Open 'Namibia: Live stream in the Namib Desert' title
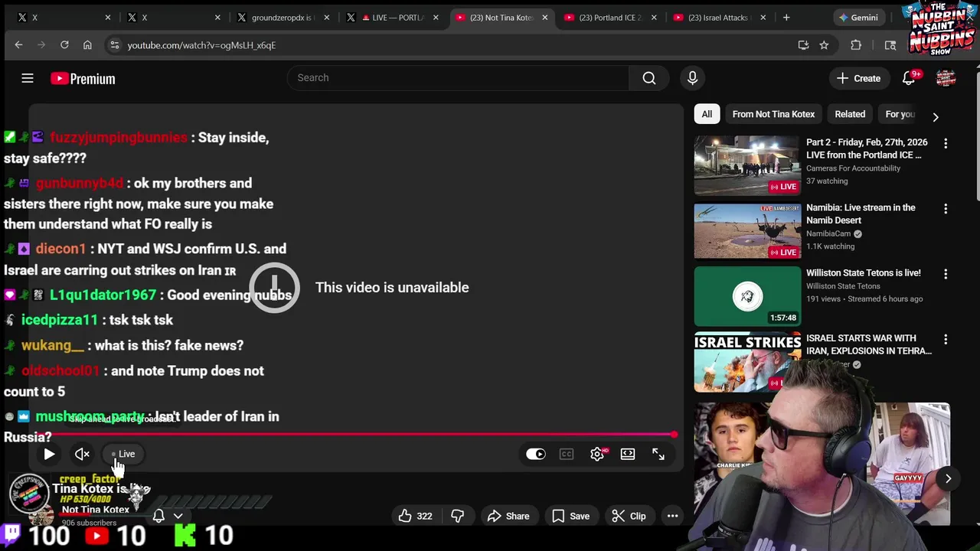 click(861, 214)
